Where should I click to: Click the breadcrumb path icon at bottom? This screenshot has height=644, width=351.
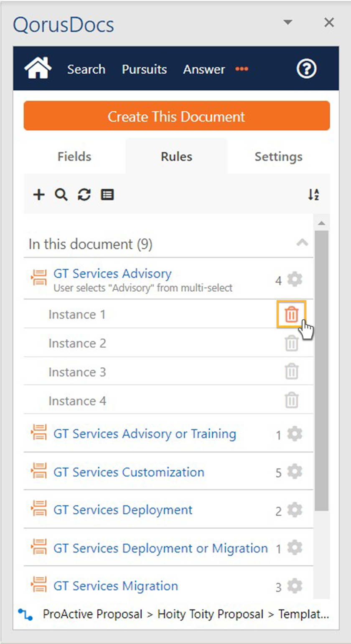pyautogui.click(x=25, y=614)
